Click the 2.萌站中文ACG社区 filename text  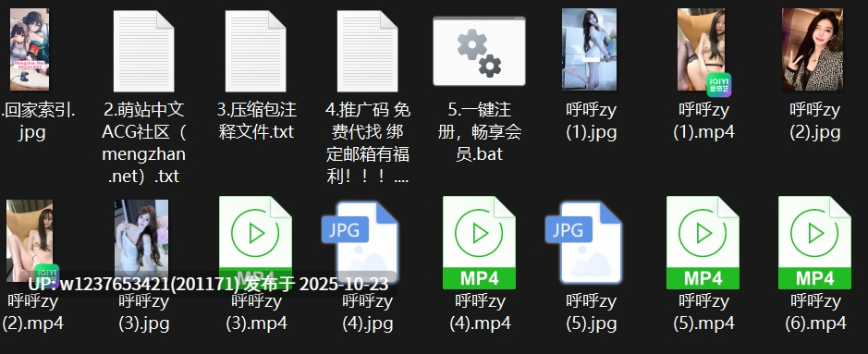point(144,142)
